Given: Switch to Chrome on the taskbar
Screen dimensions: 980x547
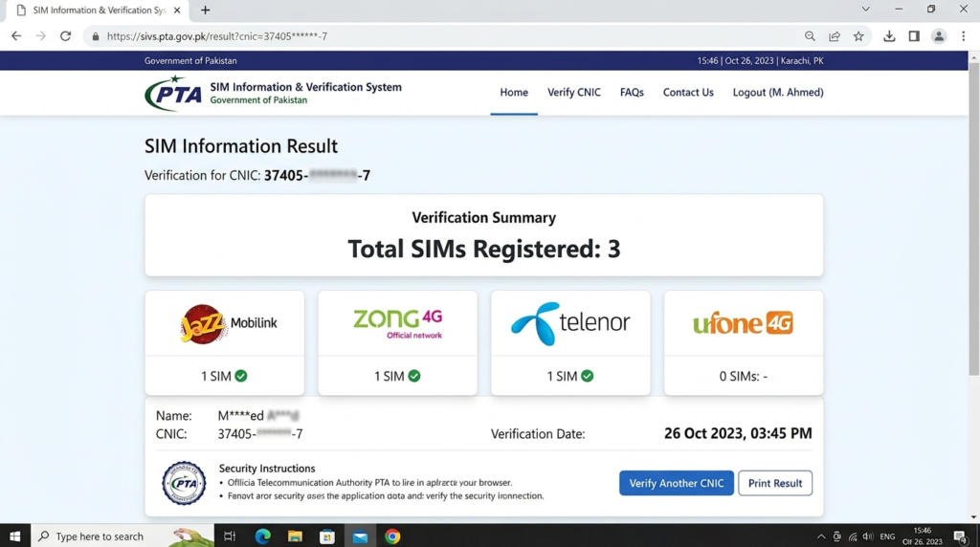Looking at the screenshot, I should click(x=392, y=536).
